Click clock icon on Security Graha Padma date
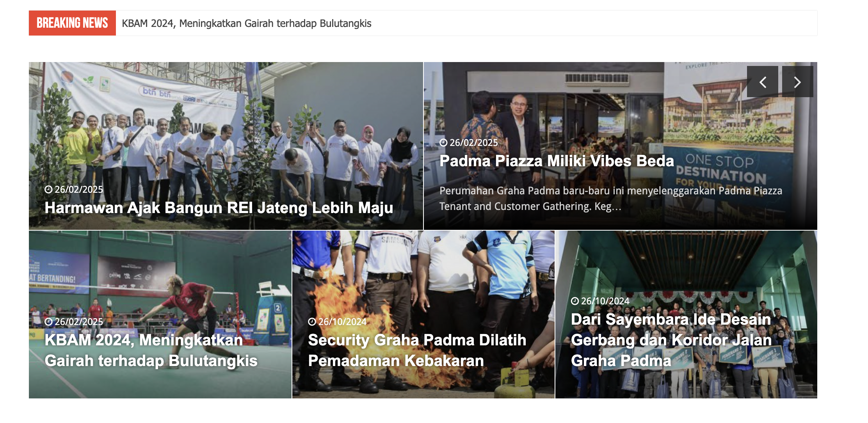Screen dimensions: 868x423 point(312,322)
